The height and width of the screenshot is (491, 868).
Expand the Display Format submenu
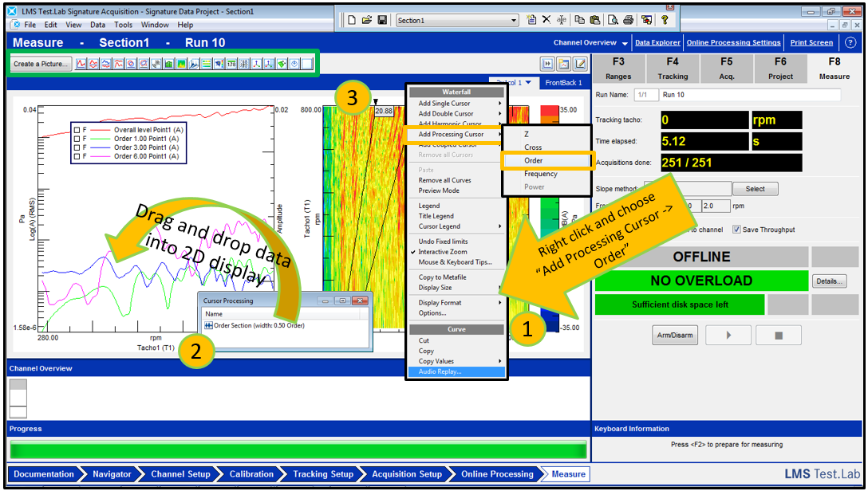(x=456, y=303)
